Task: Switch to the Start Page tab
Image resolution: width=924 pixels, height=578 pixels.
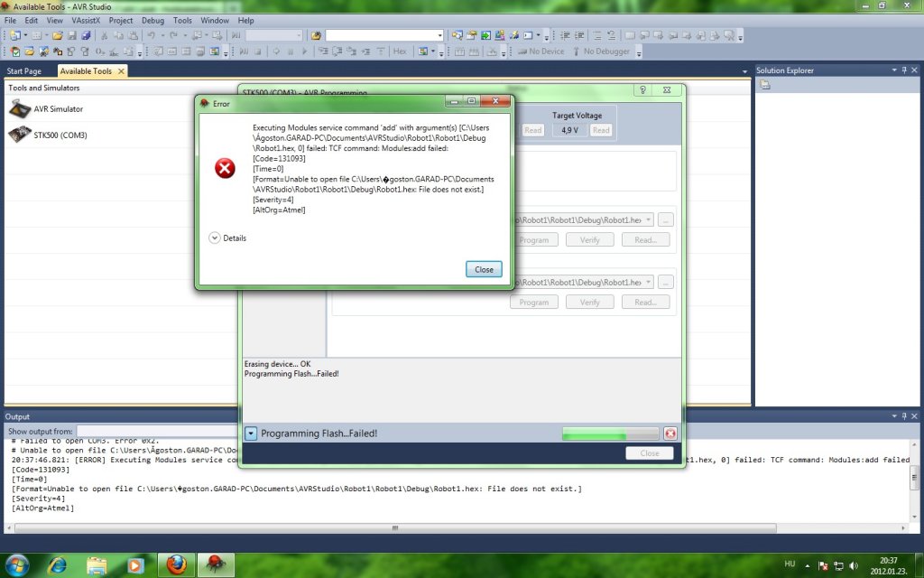Action: pos(24,70)
